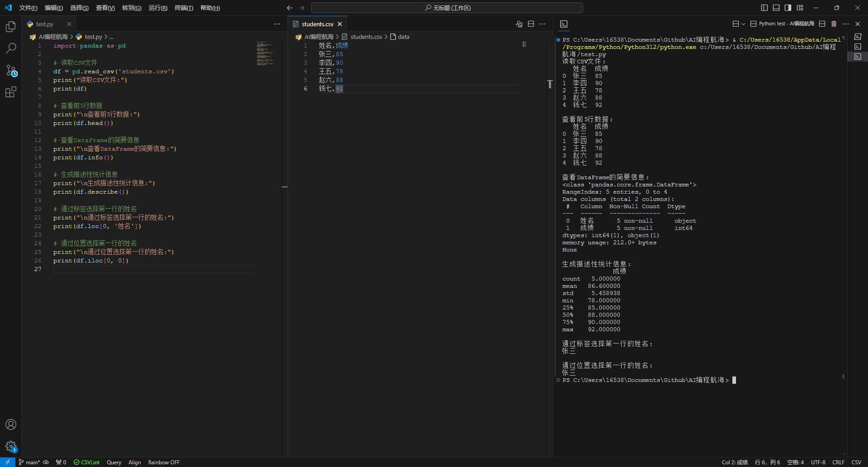Screen dimensions: 868x467
Task: Open the 帮助(H) menu
Action: [x=210, y=8]
